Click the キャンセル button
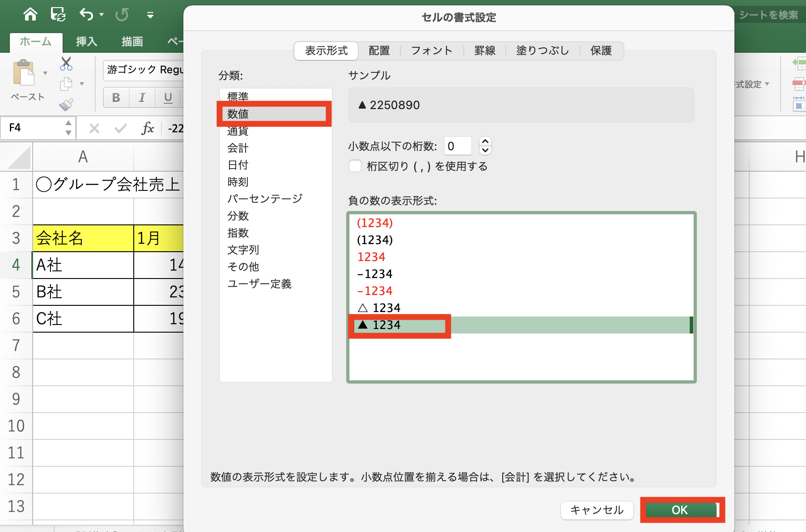806x532 pixels. (597, 510)
